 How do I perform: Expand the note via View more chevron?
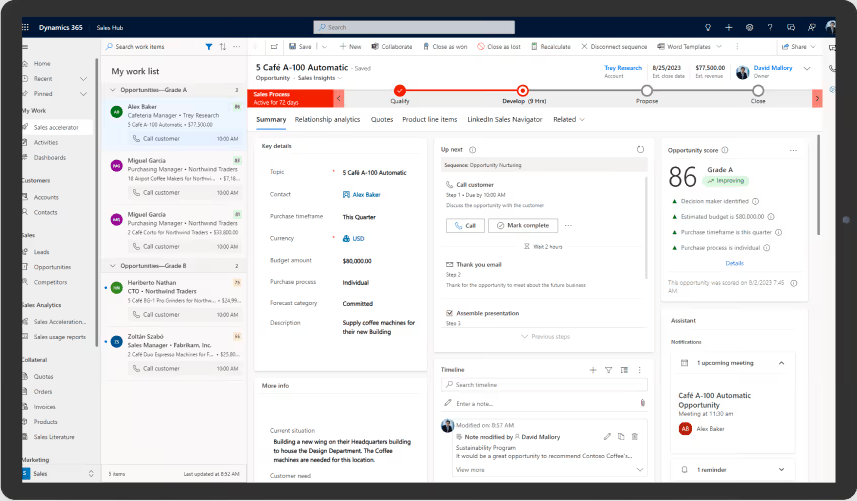tap(639, 470)
